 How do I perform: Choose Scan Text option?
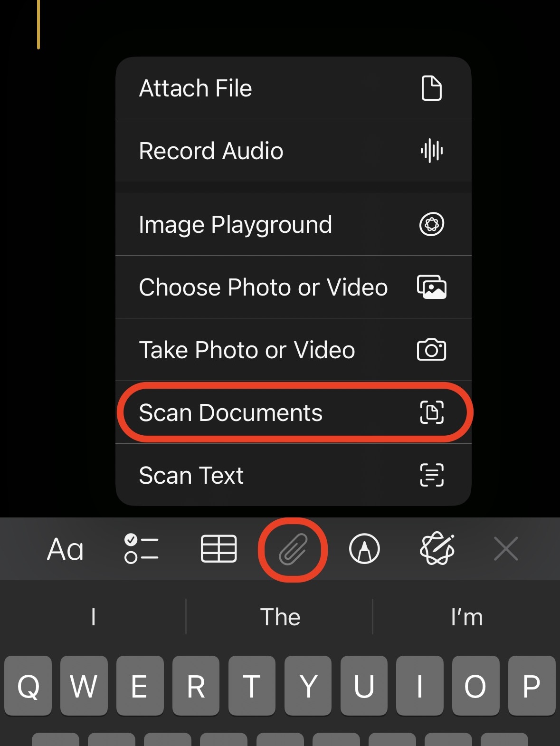[294, 475]
